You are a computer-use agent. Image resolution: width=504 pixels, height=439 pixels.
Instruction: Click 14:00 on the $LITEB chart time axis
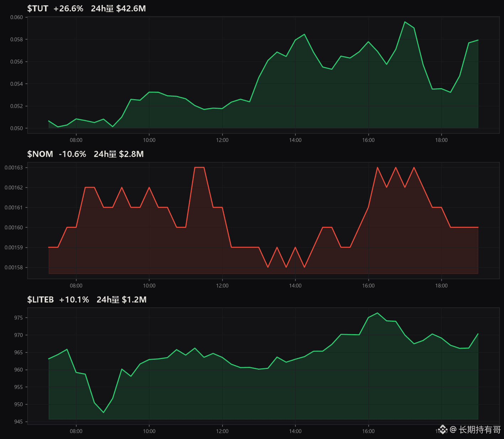[x=295, y=431]
